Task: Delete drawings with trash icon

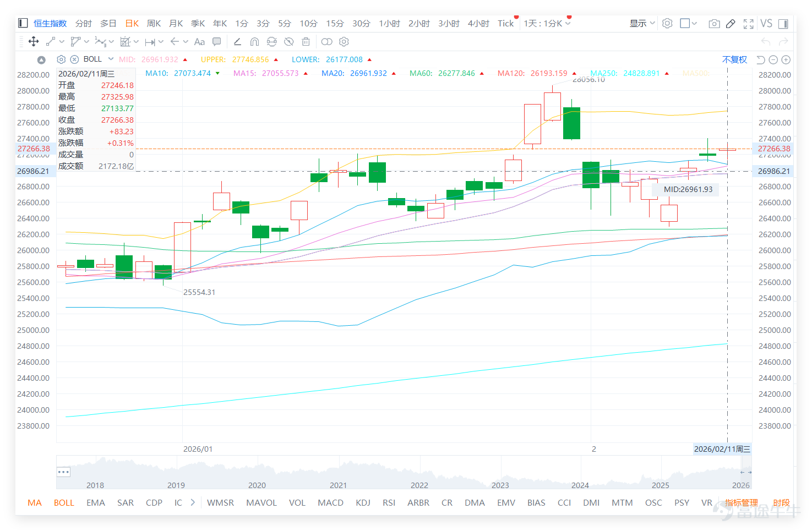Action: click(306, 42)
